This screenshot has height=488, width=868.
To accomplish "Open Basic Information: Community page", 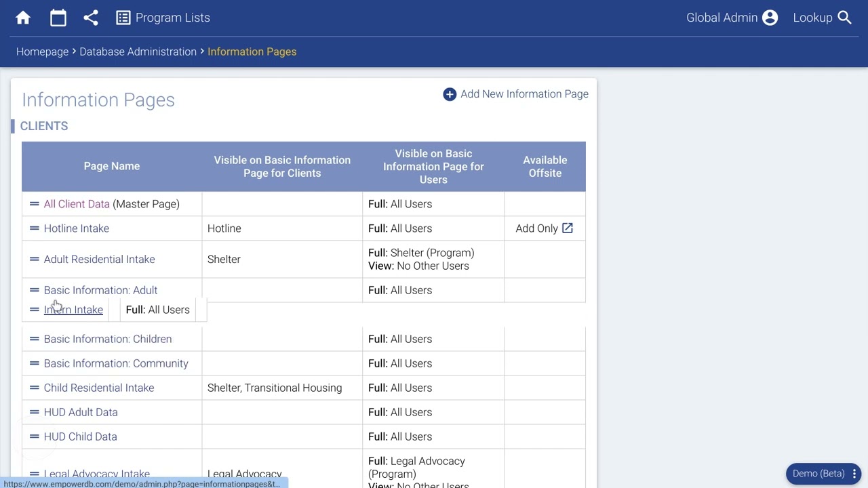I will 116,363.
